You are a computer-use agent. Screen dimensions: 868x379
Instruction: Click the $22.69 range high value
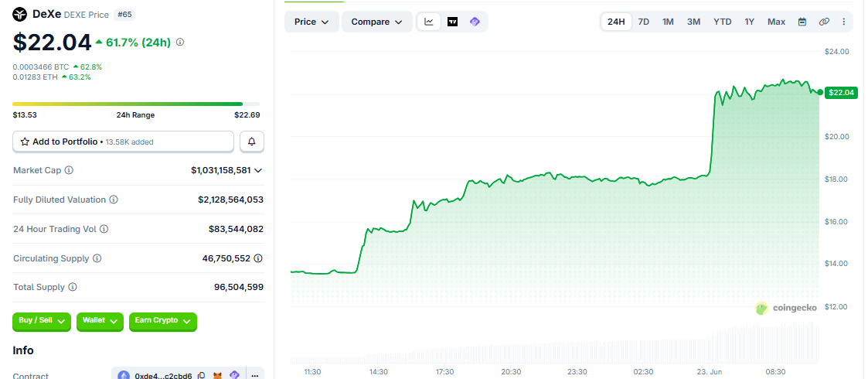pyautogui.click(x=247, y=115)
